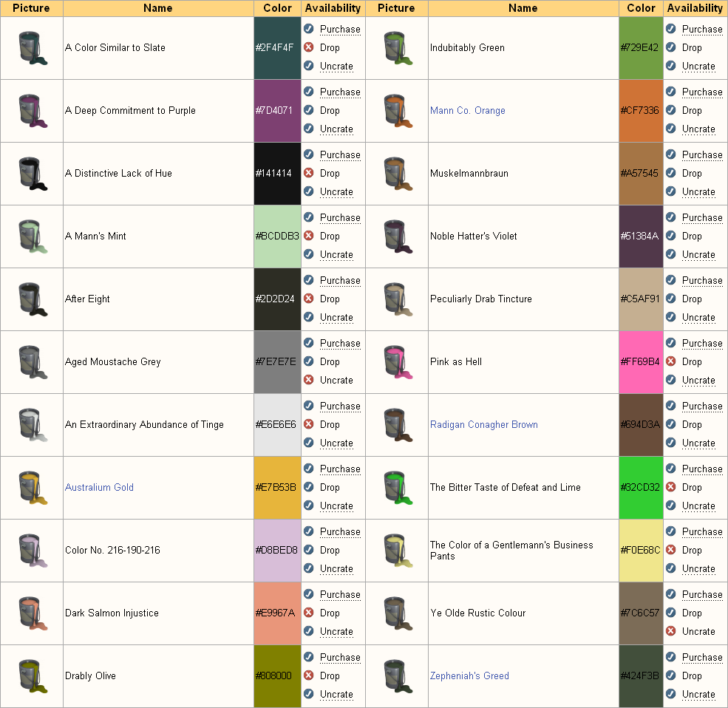Viewport: 728px width, 708px height.
Task: Follow the Zepheniah's Greed link
Action: point(469,676)
